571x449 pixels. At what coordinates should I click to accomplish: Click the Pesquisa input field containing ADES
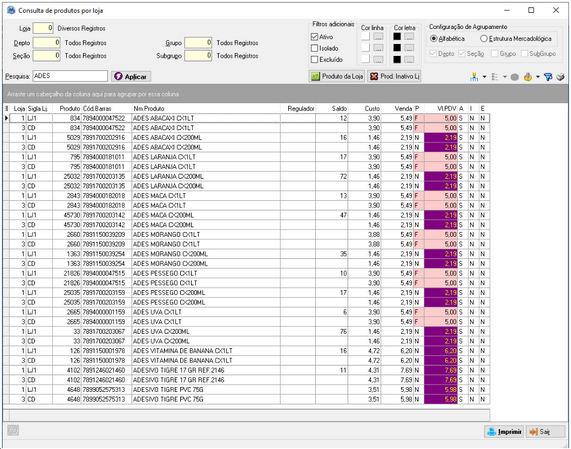[x=70, y=76]
